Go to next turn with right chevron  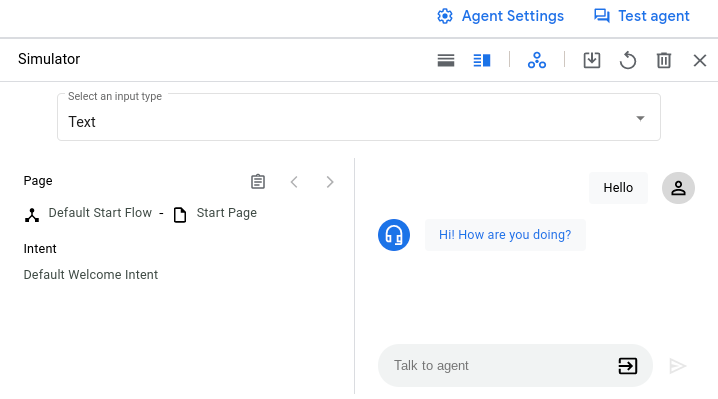pyautogui.click(x=330, y=182)
